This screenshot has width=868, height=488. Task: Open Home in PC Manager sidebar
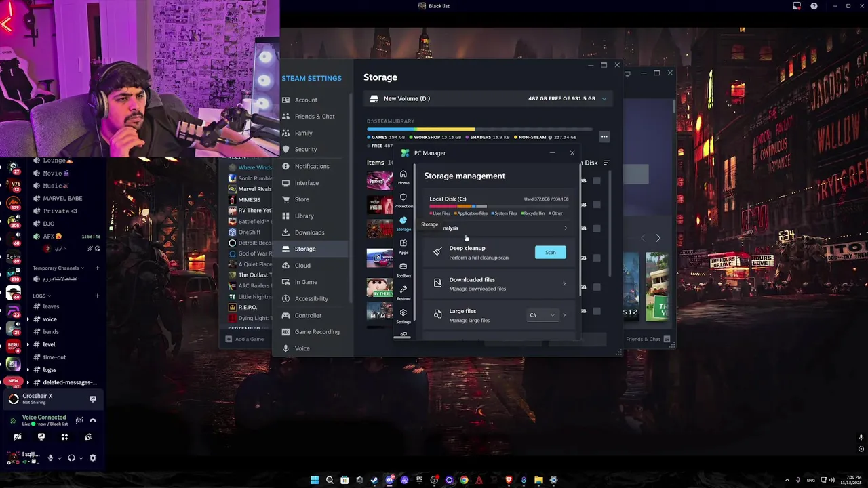pos(403,177)
